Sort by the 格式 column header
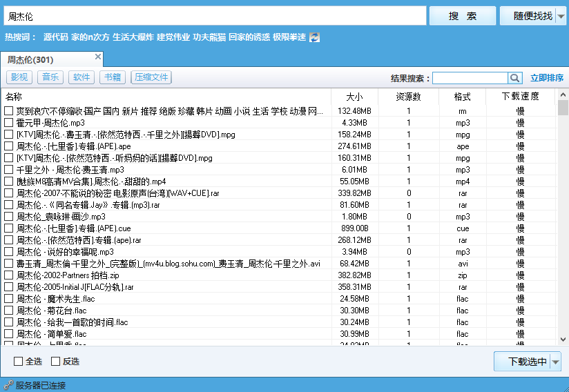Image resolution: width=569 pixels, height=392 pixels. [463, 97]
